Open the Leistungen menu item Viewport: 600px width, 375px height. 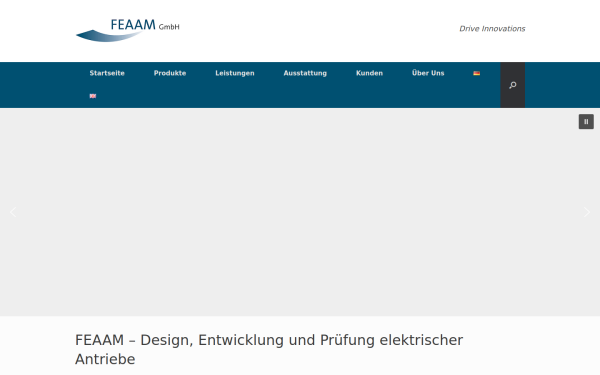[x=235, y=73]
